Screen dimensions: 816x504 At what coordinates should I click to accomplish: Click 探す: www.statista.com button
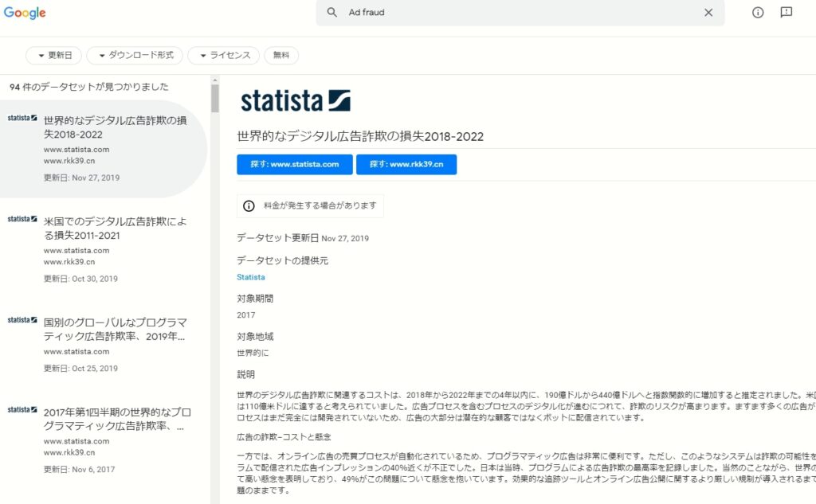295,164
